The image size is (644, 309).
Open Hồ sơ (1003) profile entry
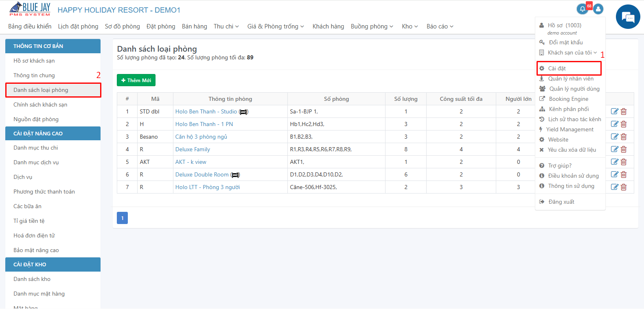point(564,25)
